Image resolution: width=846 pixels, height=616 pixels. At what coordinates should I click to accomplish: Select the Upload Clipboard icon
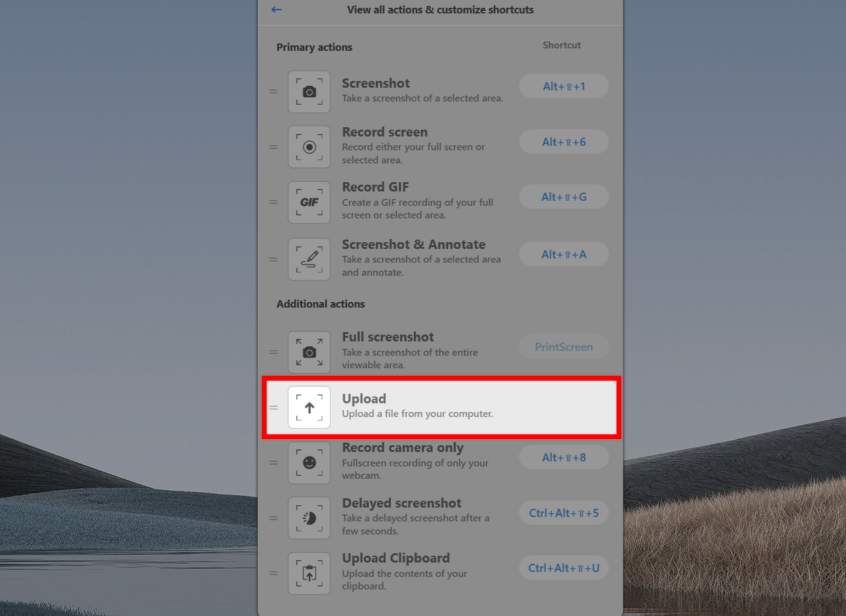pos(309,573)
